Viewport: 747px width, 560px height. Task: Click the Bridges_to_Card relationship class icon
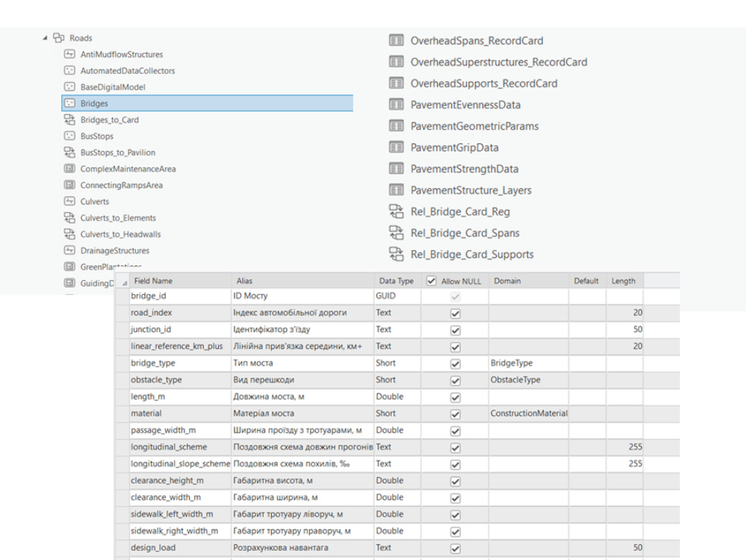coord(69,119)
